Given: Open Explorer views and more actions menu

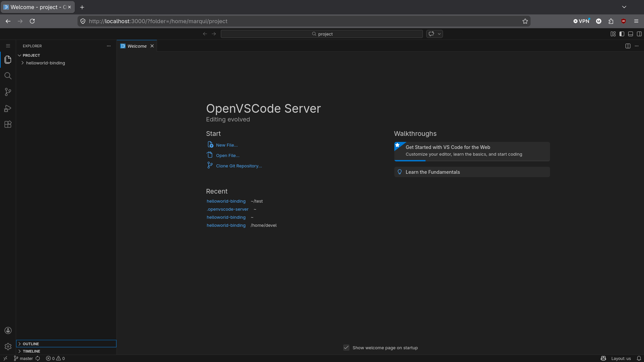Looking at the screenshot, I should pos(109,46).
